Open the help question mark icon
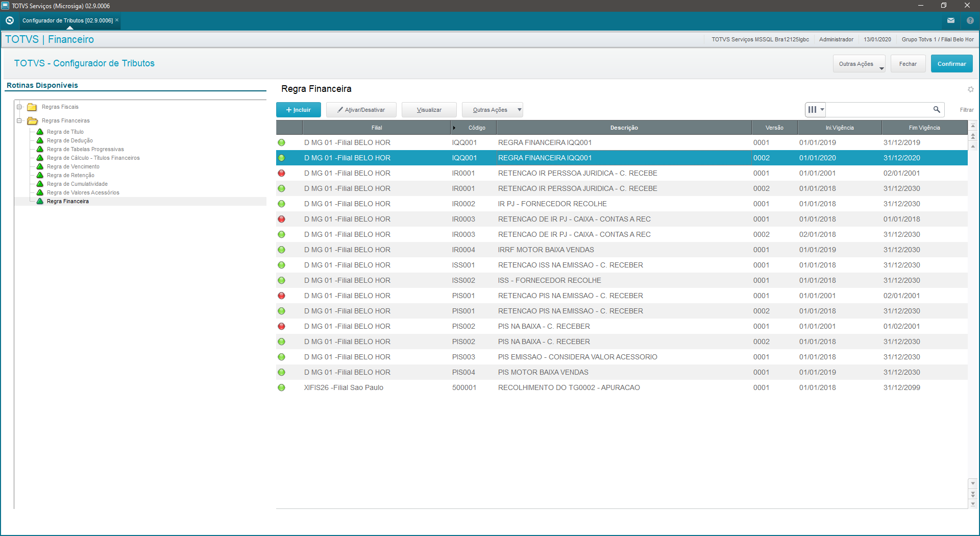The width and height of the screenshot is (980, 536). [x=970, y=20]
